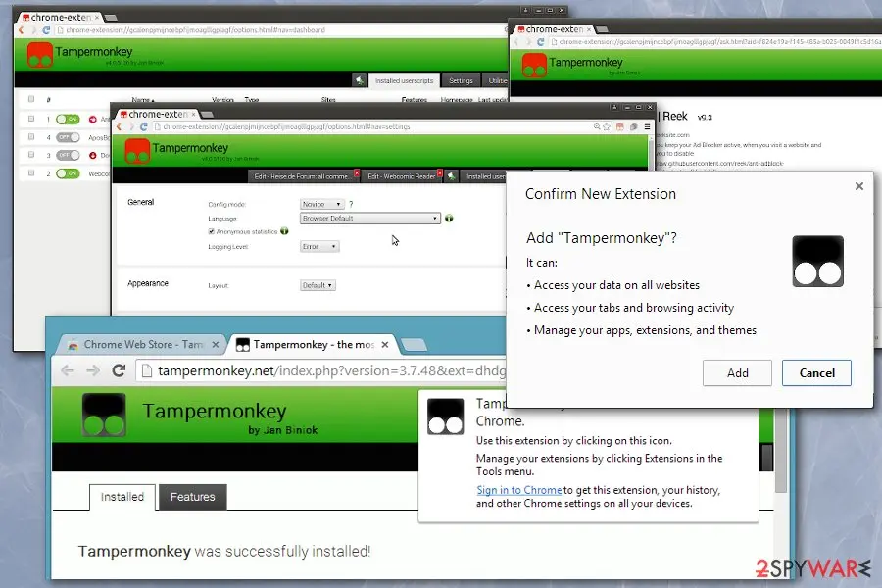Tick the checkbox for script row 3

[x=31, y=155]
